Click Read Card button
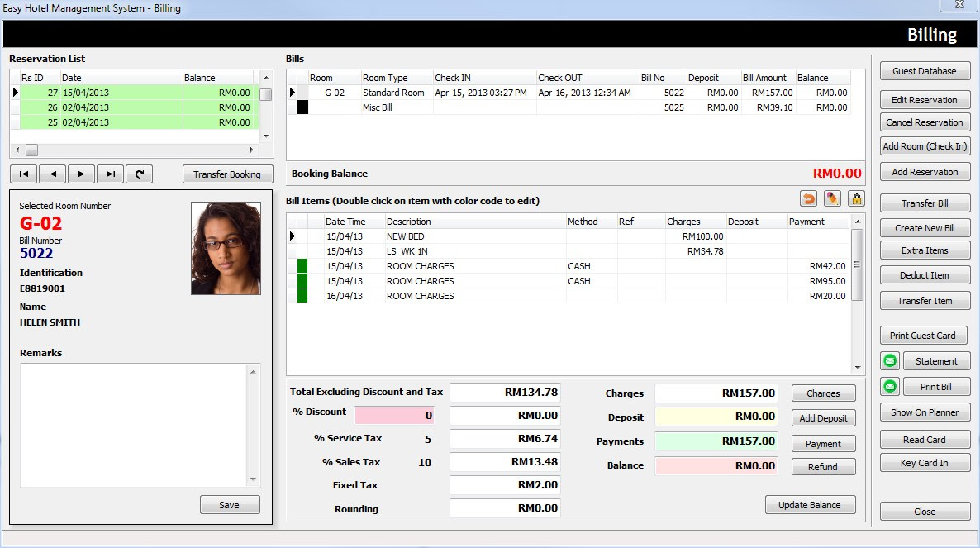This screenshot has width=980, height=548. [925, 439]
